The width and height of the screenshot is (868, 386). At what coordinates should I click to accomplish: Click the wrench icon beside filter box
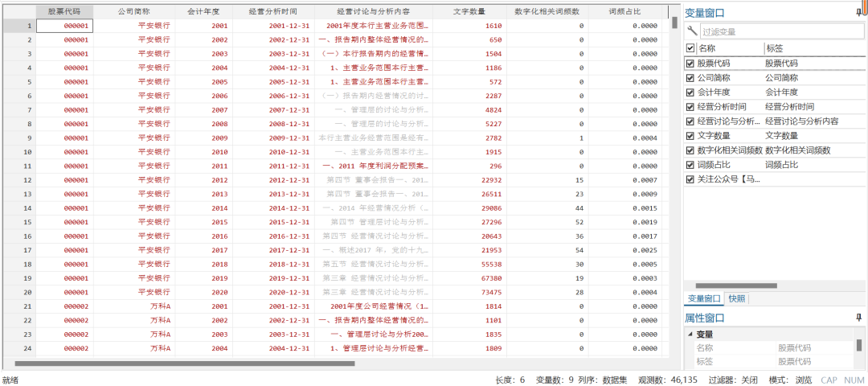[x=691, y=31]
